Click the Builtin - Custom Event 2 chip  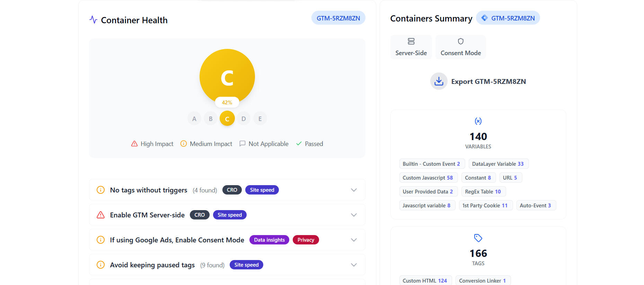(432, 164)
